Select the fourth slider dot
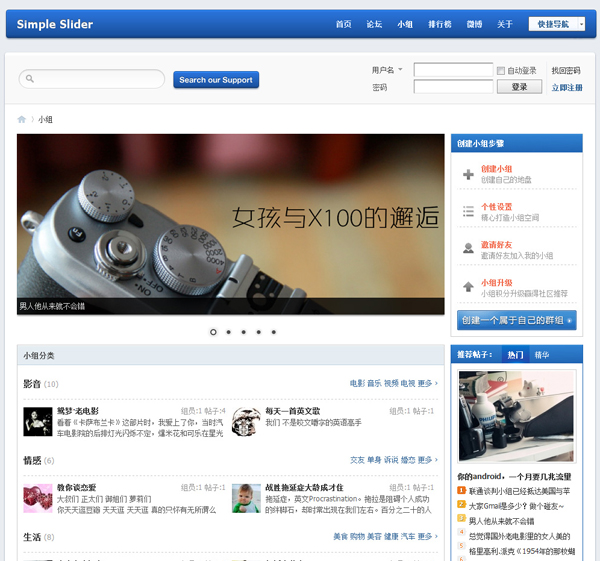600x561 pixels. click(259, 332)
